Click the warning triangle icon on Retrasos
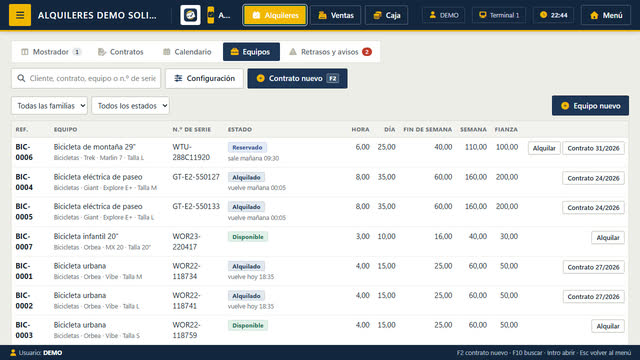 click(x=293, y=52)
